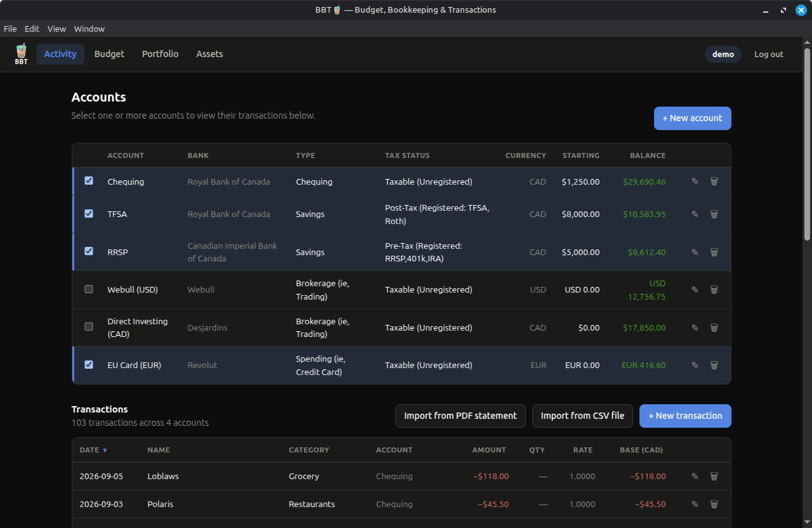Click the Revolut bank cell

coord(202,366)
